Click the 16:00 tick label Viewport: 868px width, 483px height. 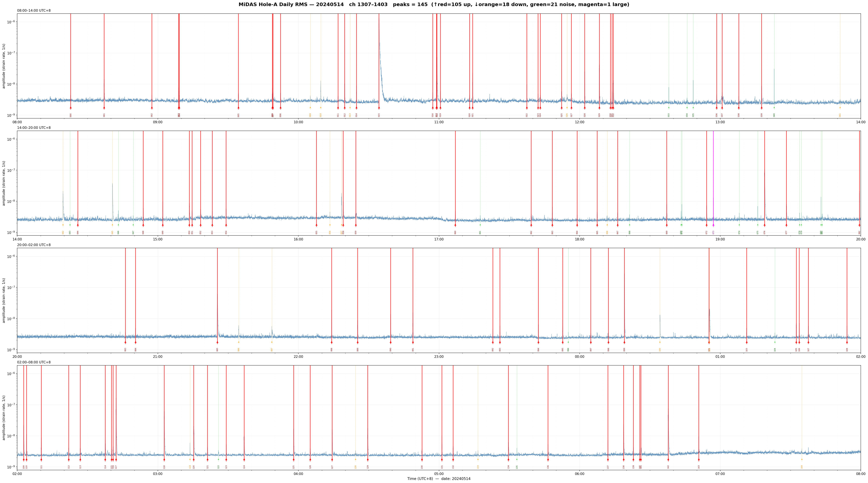tap(298, 239)
